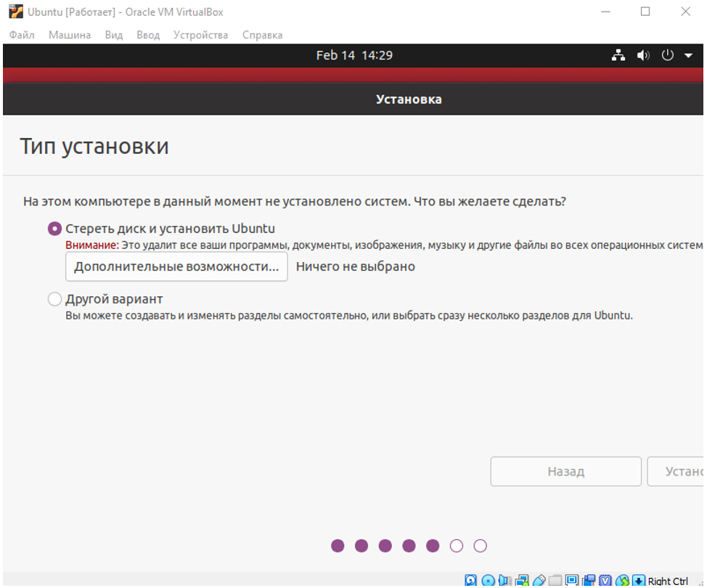Image resolution: width=707 pixels, height=588 pixels.
Task: Open the audio settings icon in status bar
Action: tap(505, 581)
